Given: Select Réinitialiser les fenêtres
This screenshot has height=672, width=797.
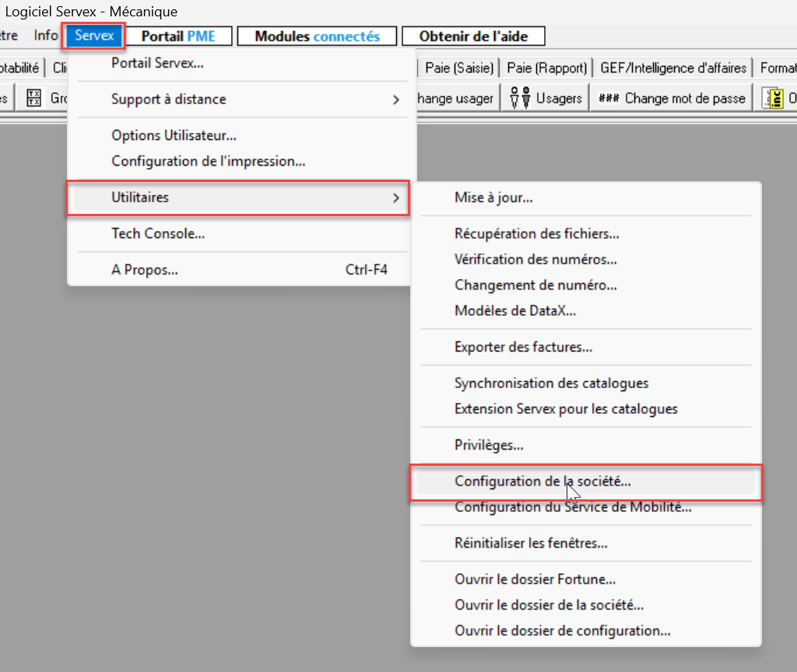Looking at the screenshot, I should point(531,544).
